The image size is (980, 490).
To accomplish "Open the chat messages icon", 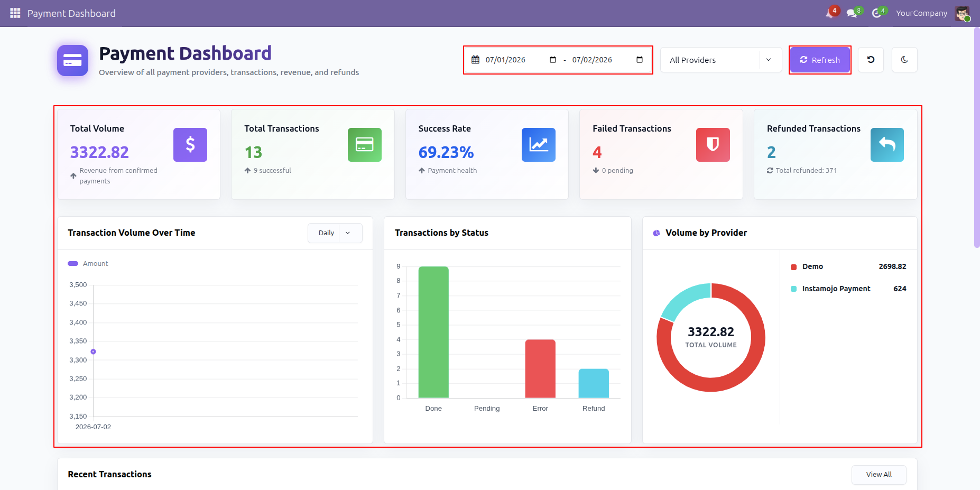I will (853, 13).
